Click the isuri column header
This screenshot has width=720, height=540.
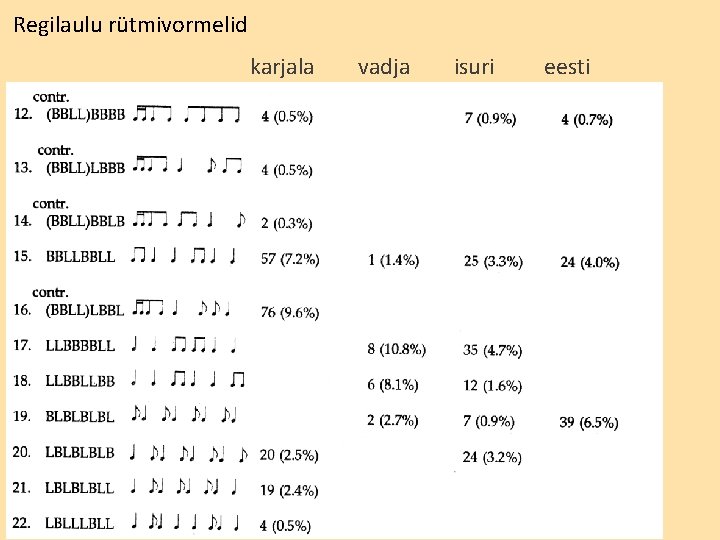(474, 67)
